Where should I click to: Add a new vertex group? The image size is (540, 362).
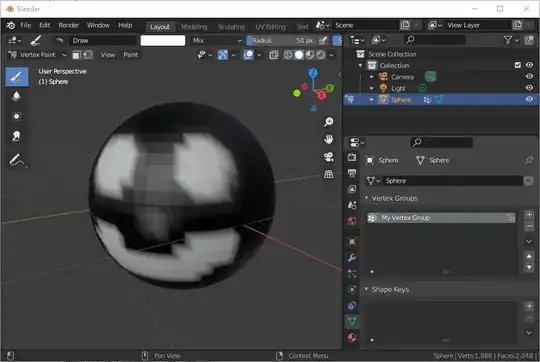click(529, 215)
